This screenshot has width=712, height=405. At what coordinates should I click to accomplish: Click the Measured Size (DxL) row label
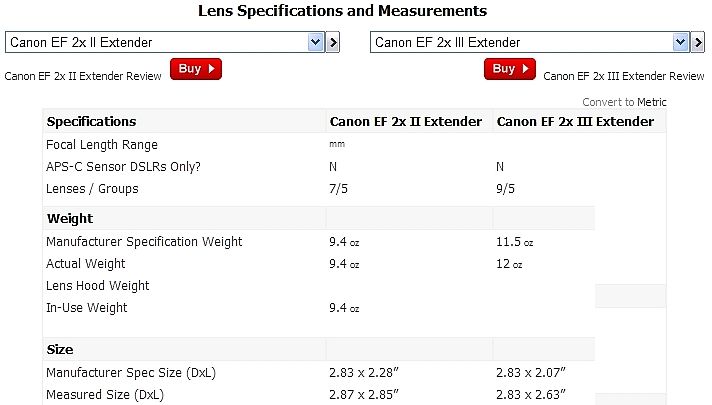tap(104, 395)
